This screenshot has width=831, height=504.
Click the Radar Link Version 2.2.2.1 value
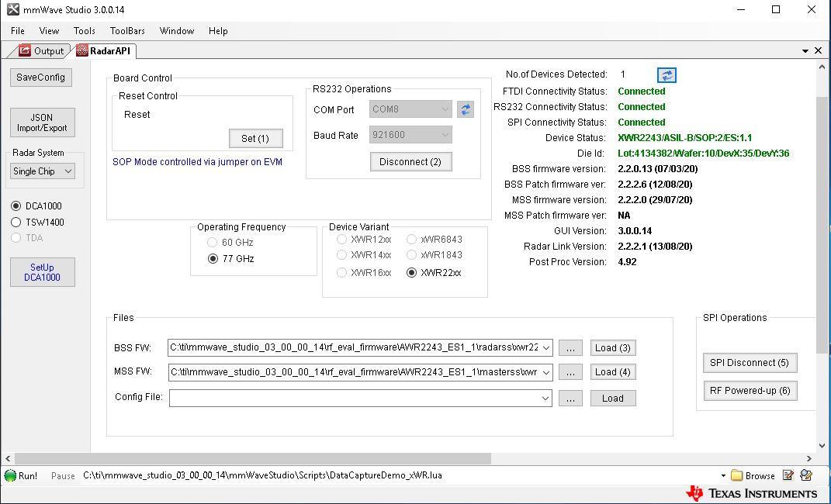tap(655, 247)
